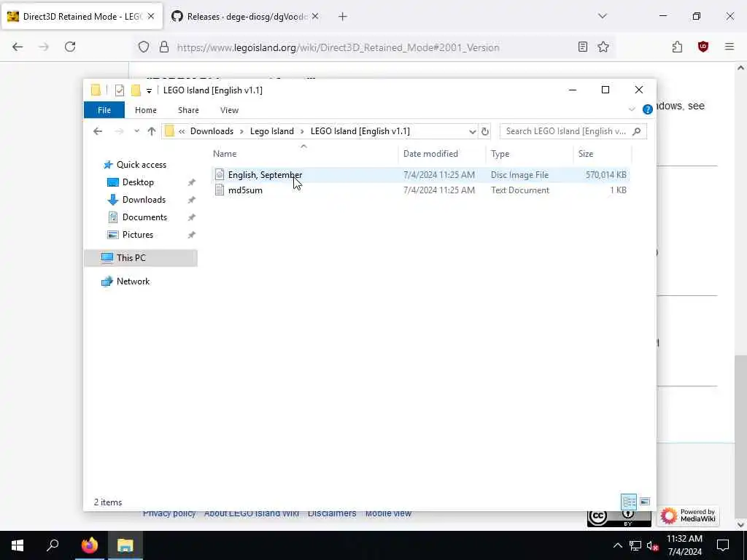Navigate to Lego Island in the breadcrumb
The height and width of the screenshot is (560, 747).
[271, 131]
